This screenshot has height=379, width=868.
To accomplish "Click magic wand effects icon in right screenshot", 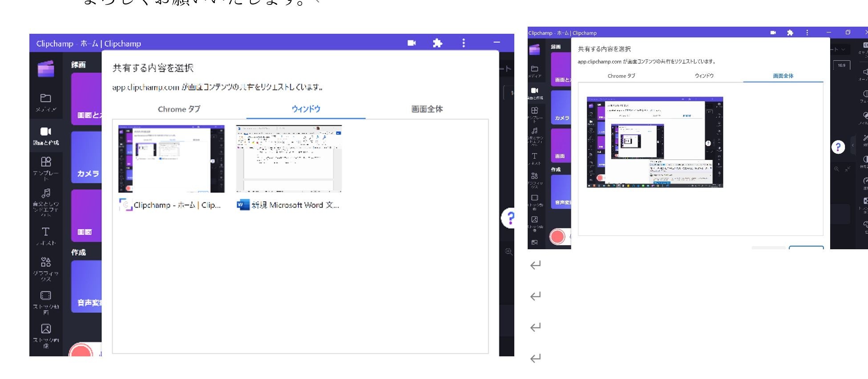I will pos(865,138).
